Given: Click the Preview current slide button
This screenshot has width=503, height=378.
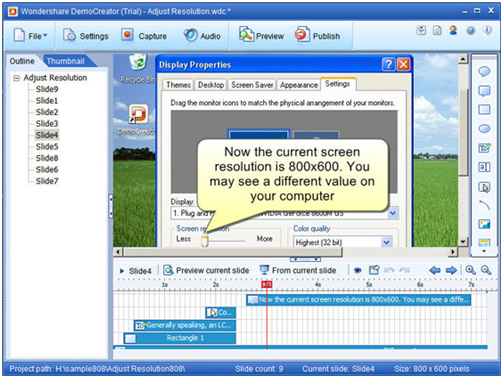Looking at the screenshot, I should point(206,270).
